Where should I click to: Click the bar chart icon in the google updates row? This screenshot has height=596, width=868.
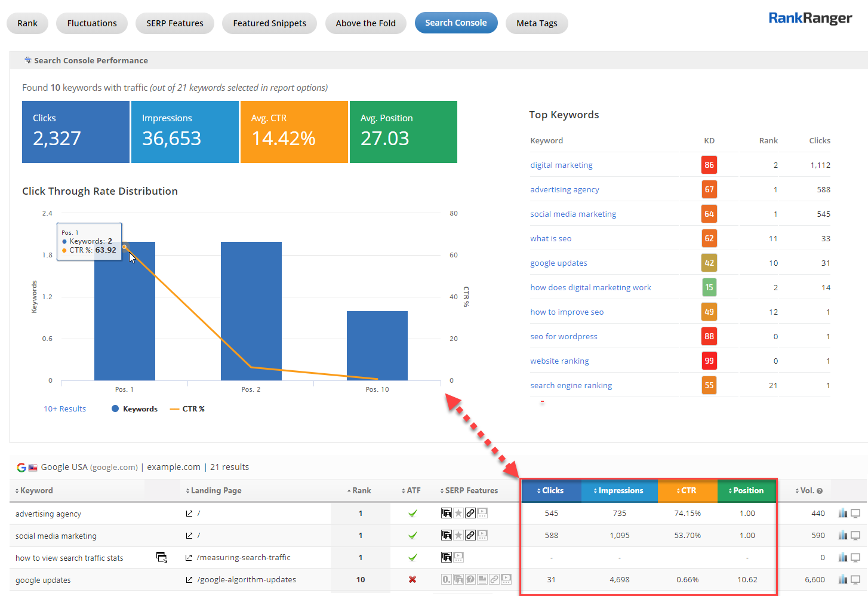coord(842,579)
